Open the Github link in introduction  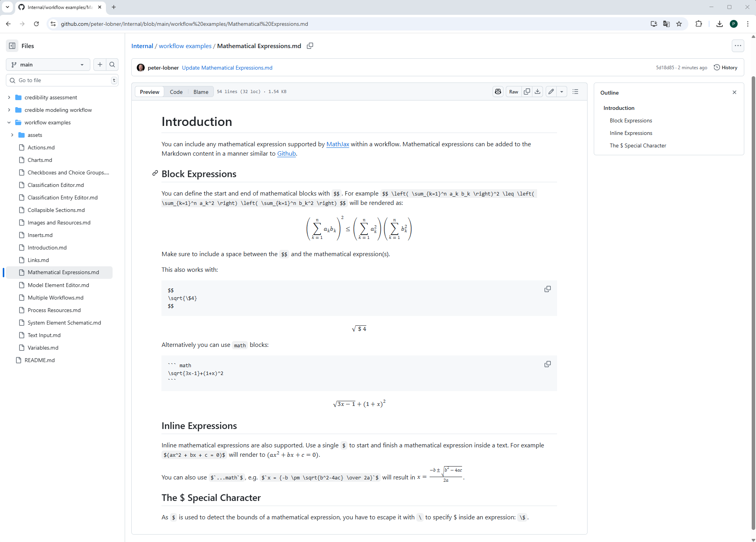(287, 153)
